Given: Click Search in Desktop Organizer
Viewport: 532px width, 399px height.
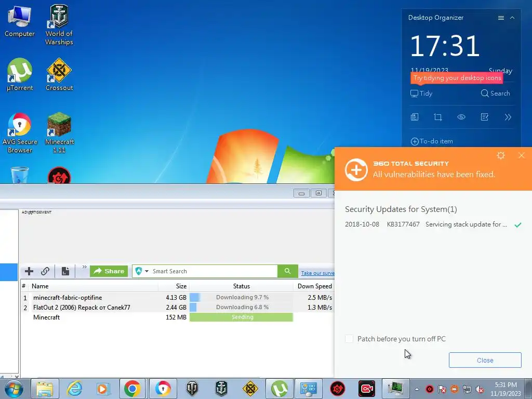Looking at the screenshot, I should pyautogui.click(x=495, y=94).
